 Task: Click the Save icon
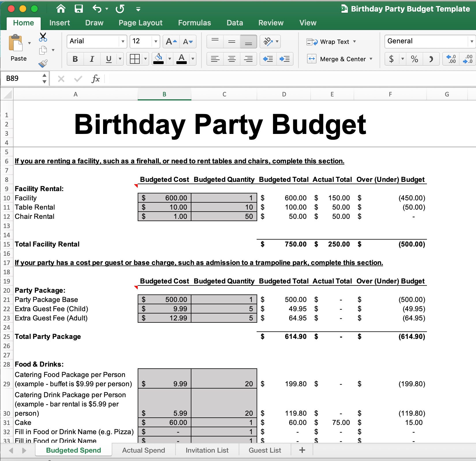pos(78,8)
